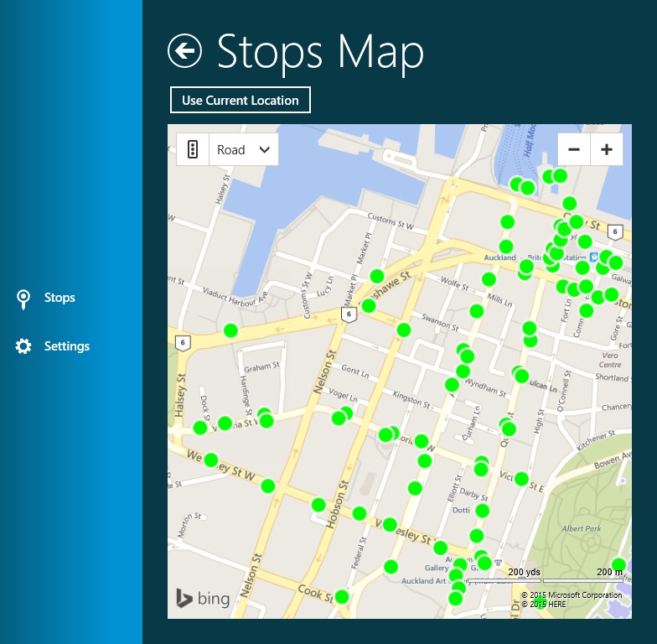657x644 pixels.
Task: Click the route 6 shield near Nelson St
Action: [x=349, y=314]
